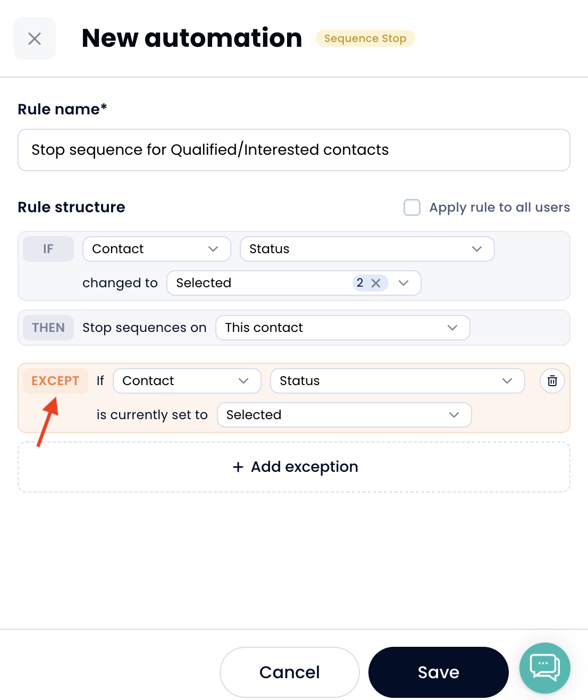Screen dimensions: 588x700
Task: Click the plus icon in Add exception
Action: click(x=238, y=467)
